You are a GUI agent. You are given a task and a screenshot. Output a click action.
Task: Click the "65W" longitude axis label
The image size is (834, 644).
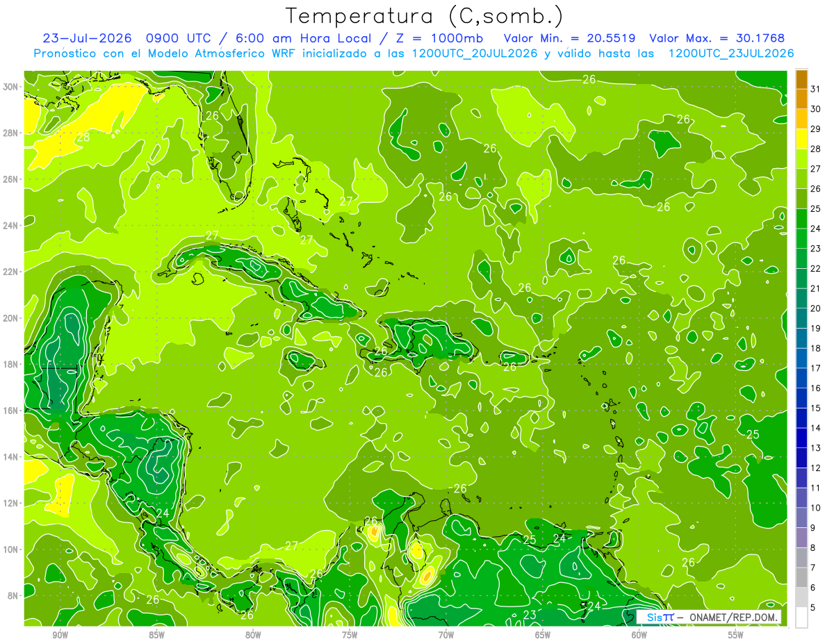click(x=543, y=635)
